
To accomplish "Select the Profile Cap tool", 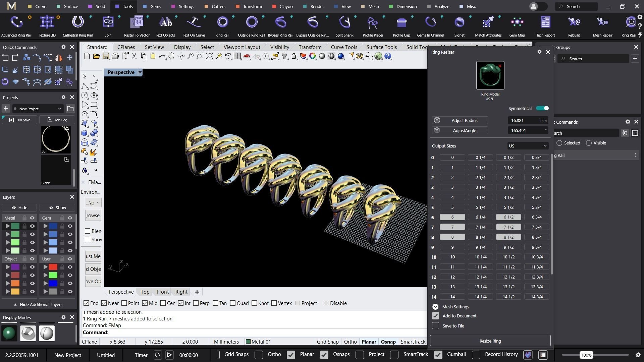I will pyautogui.click(x=401, y=26).
